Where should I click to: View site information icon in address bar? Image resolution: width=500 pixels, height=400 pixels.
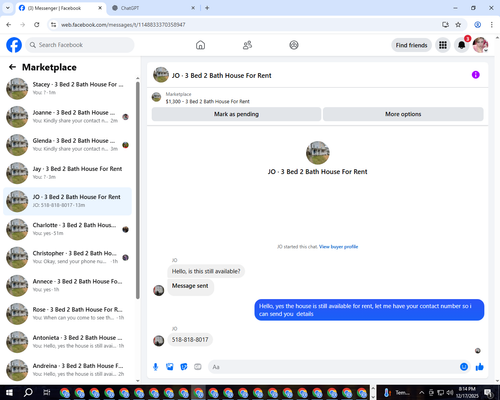pyautogui.click(x=53, y=25)
